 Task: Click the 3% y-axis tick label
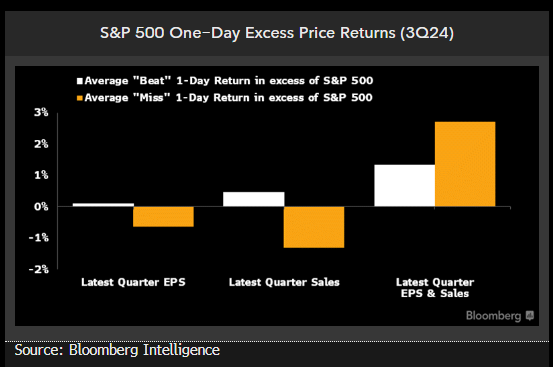pos(41,112)
